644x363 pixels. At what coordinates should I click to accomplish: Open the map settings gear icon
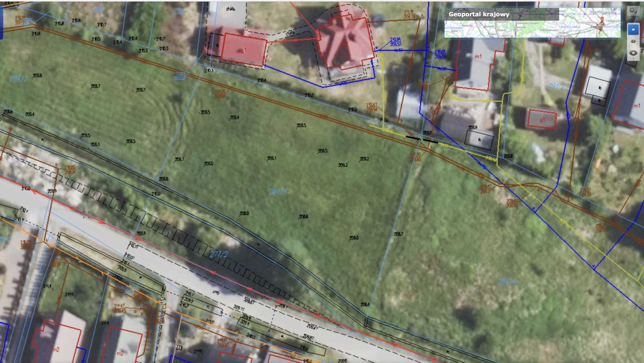633,11
